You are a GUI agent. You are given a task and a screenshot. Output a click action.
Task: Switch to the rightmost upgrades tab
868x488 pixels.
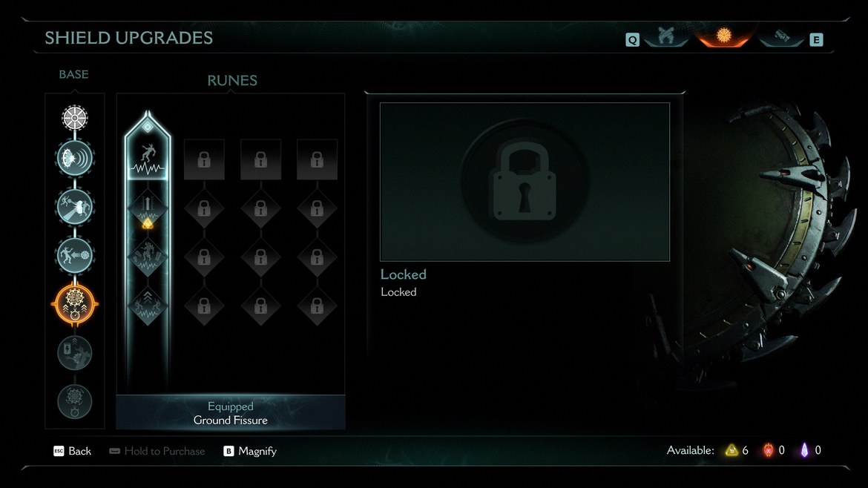pyautogui.click(x=781, y=36)
